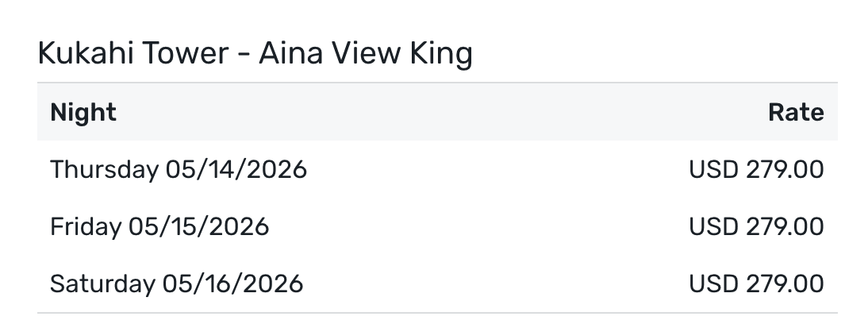Click the Thursday day label
Viewport: 868px width, 324px height.
[x=104, y=170]
